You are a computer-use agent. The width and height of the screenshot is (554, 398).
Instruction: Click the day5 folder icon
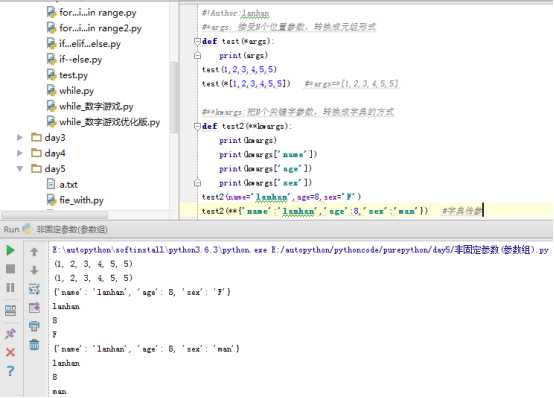(36, 169)
